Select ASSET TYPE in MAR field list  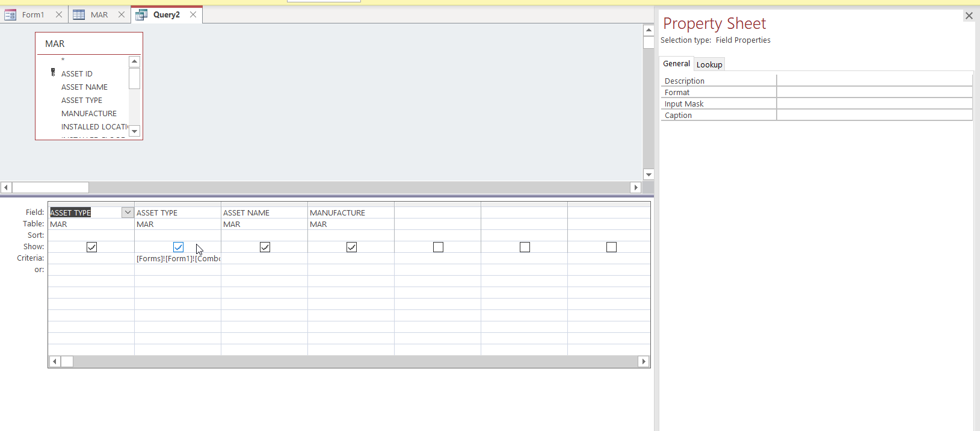[82, 101]
